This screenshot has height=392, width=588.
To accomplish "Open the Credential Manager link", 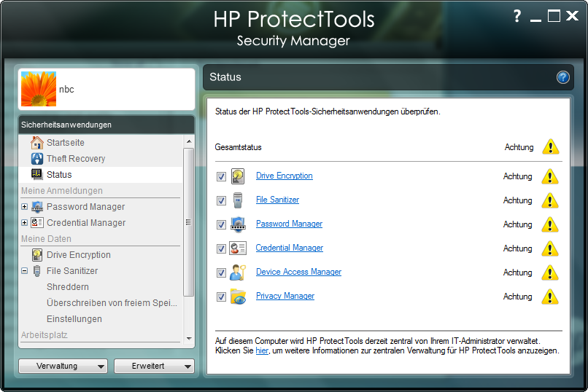I will pos(290,248).
